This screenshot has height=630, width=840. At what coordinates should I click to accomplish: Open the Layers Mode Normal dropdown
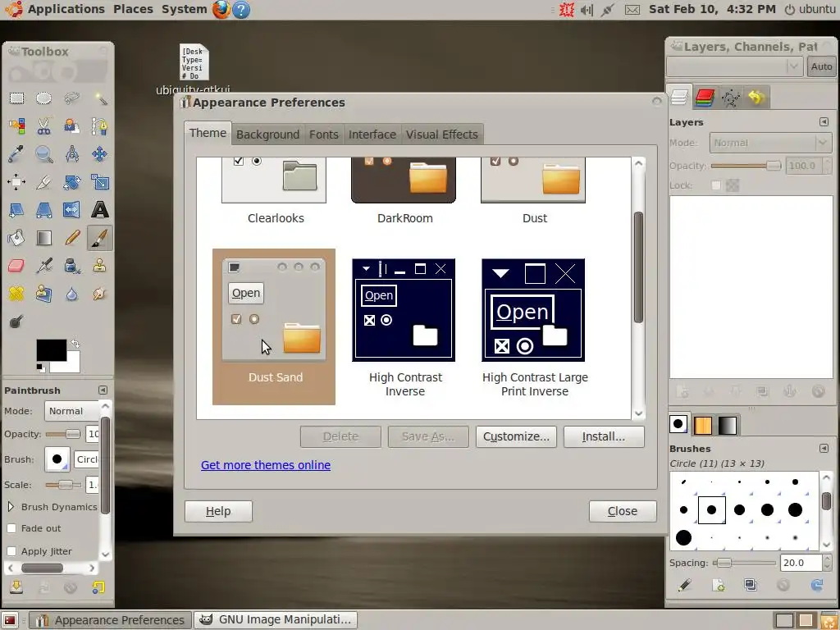(769, 143)
